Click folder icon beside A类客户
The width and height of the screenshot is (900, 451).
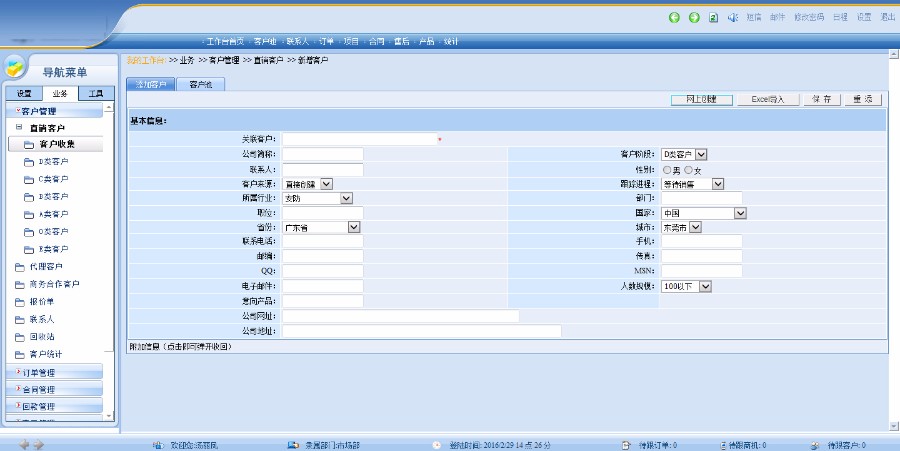29,215
